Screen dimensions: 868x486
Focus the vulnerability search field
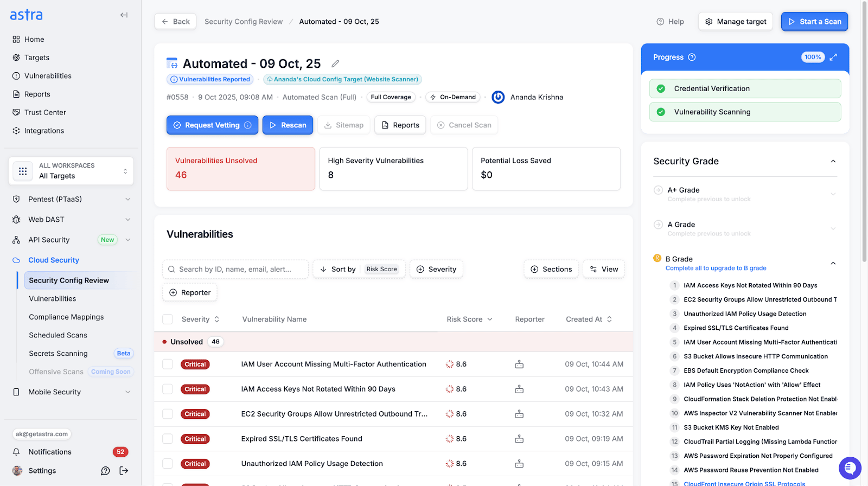tap(235, 270)
